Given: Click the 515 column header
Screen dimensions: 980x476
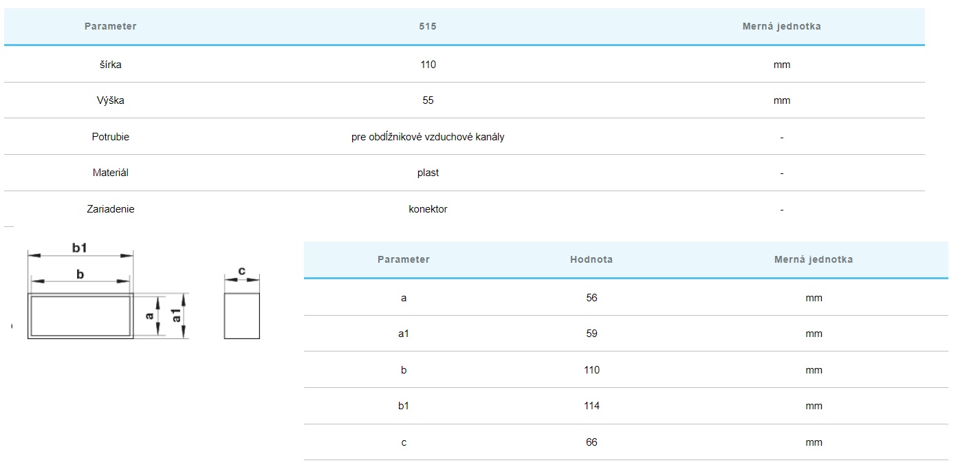Looking at the screenshot, I should (428, 26).
